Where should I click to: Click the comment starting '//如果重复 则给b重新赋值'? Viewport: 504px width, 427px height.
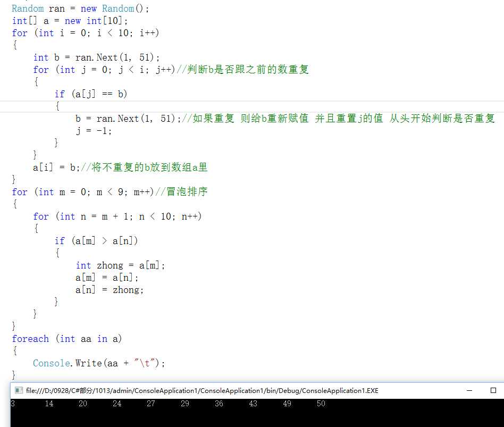338,119
